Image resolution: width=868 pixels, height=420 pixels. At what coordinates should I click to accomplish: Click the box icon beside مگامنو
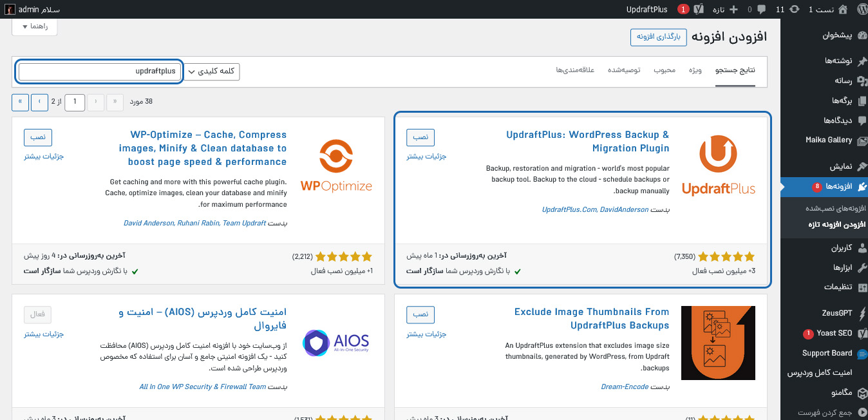(862, 392)
